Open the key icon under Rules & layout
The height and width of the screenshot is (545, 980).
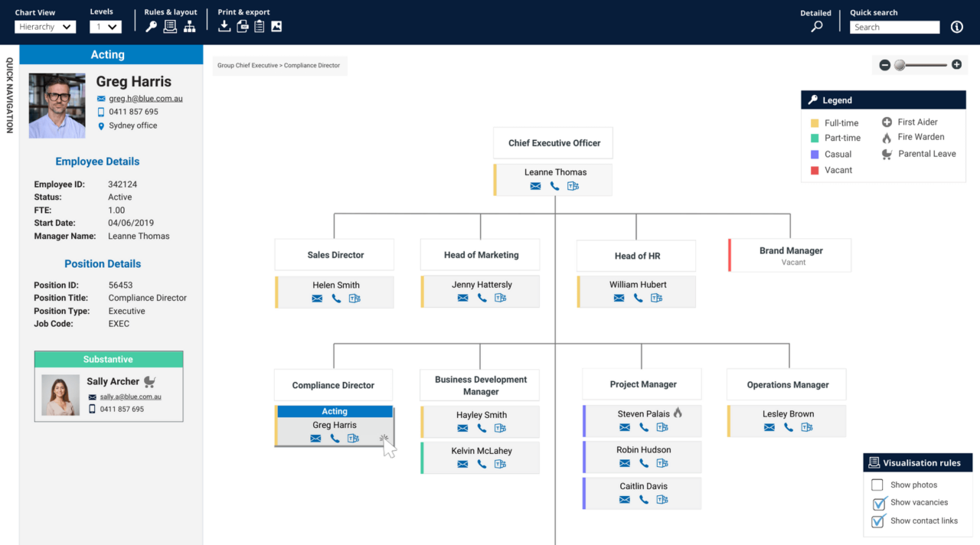click(x=151, y=25)
